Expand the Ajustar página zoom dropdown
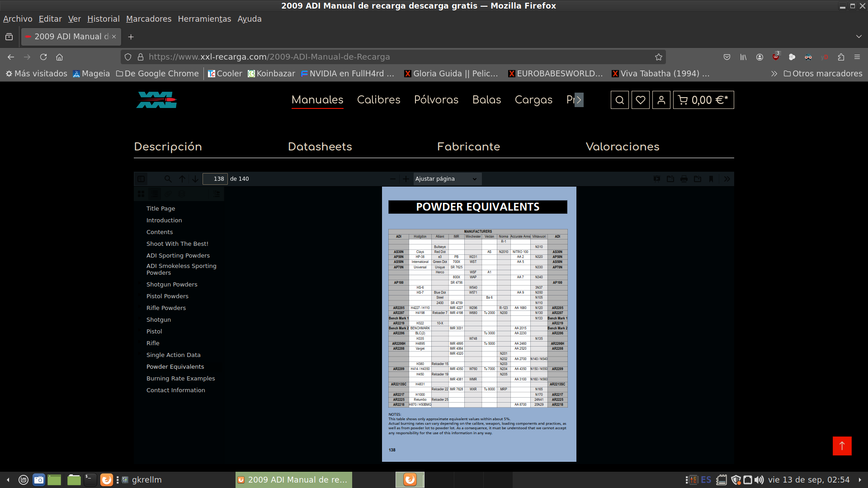 [x=447, y=179]
